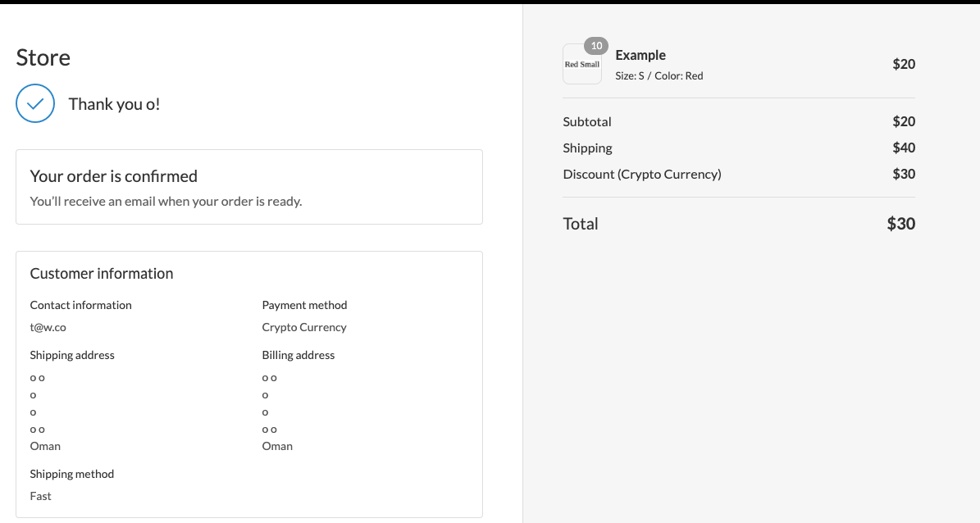The width and height of the screenshot is (980, 523).
Task: Click Oman under Billing address
Action: pos(277,446)
